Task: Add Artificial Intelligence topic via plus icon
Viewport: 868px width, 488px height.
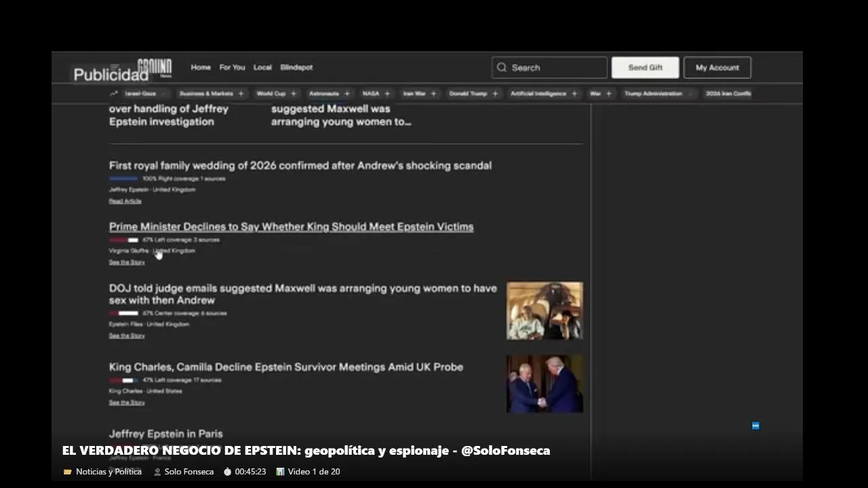Action: pos(574,94)
